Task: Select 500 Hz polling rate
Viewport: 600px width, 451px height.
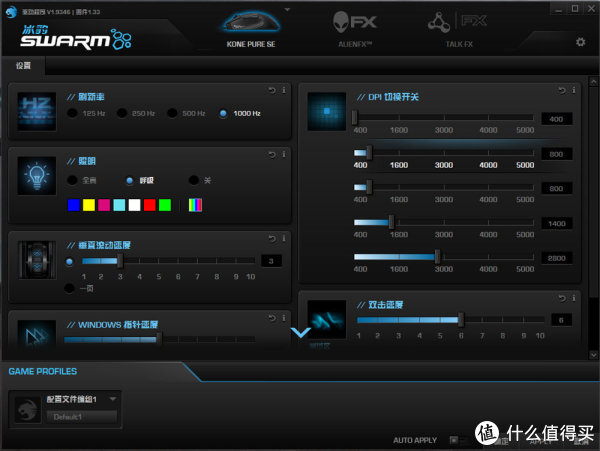Action: [x=172, y=113]
